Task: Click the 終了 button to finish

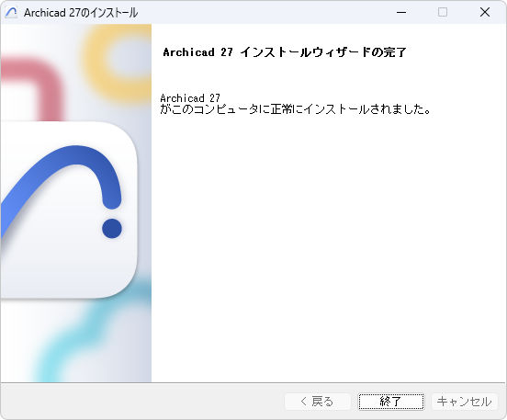Action: pyautogui.click(x=391, y=402)
